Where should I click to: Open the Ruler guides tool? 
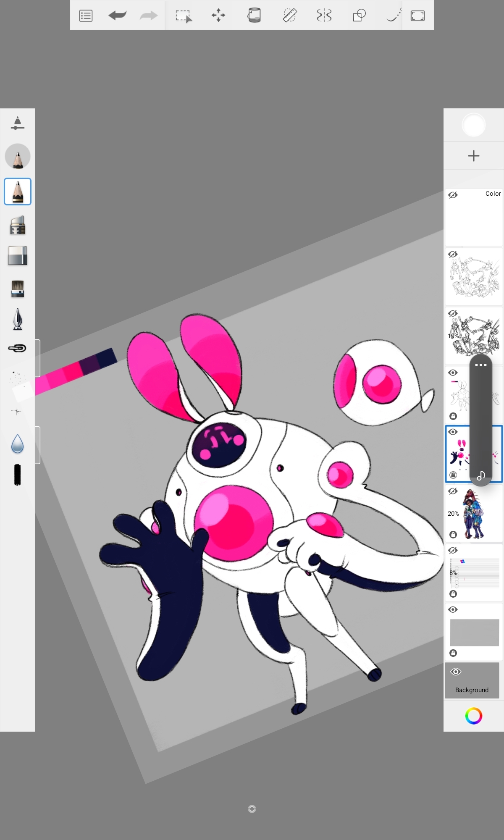click(x=289, y=16)
